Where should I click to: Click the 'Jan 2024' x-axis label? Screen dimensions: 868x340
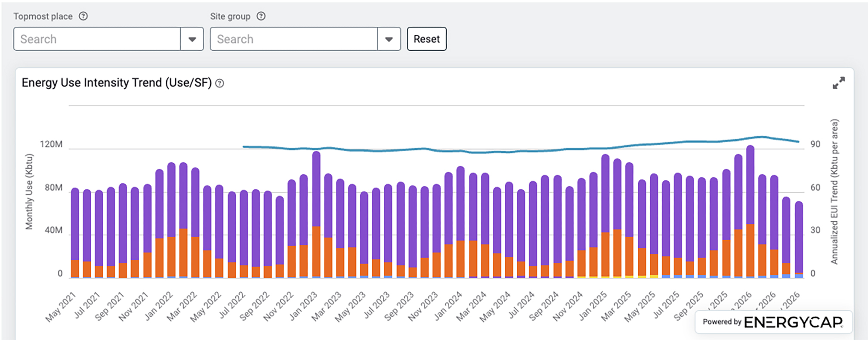click(448, 306)
